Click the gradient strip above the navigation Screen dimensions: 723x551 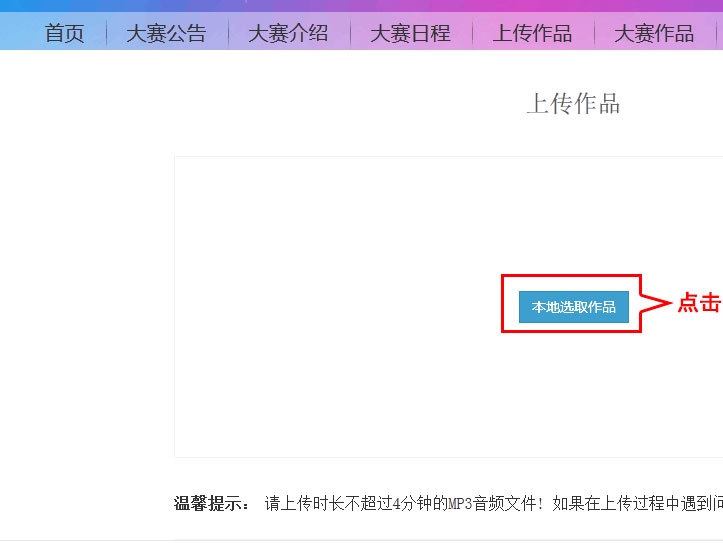(360, 6)
